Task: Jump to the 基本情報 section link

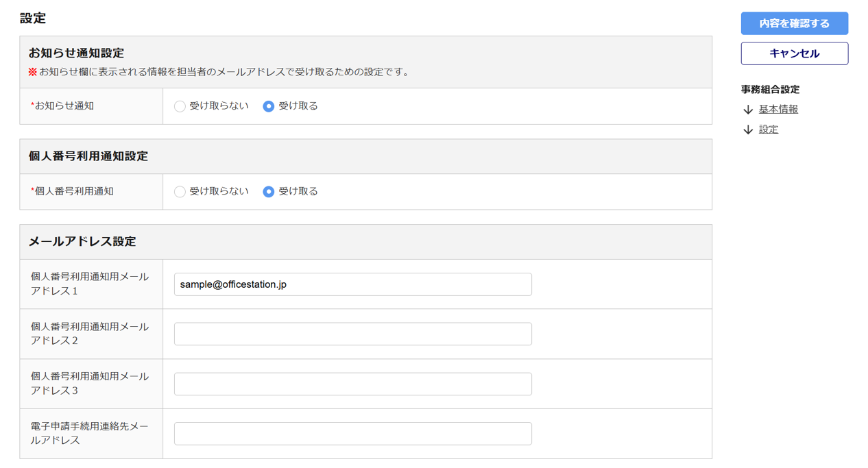Action: 778,110
